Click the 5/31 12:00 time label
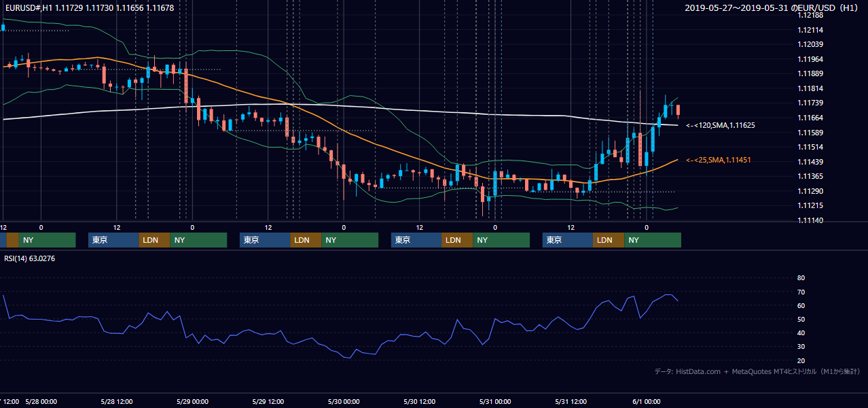The height and width of the screenshot is (408, 868). pos(571,401)
